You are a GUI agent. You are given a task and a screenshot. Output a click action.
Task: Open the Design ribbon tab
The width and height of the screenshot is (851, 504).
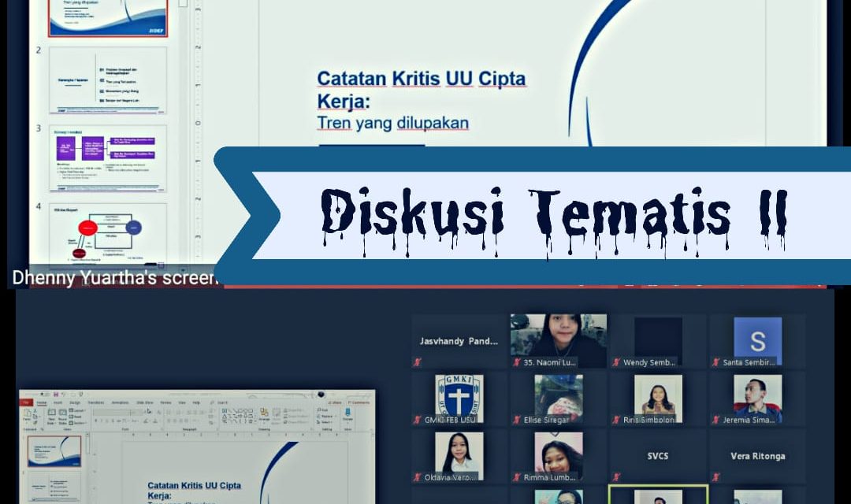[75, 402]
